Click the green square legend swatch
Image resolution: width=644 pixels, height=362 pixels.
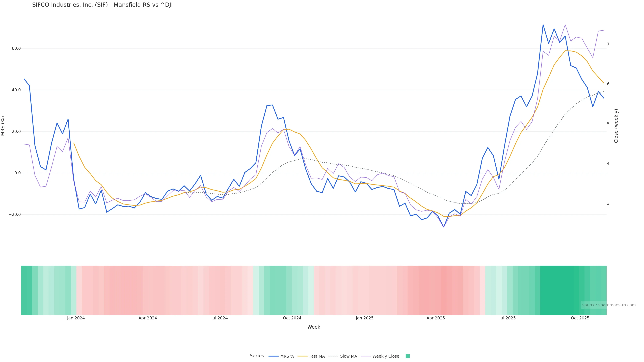click(x=408, y=356)
